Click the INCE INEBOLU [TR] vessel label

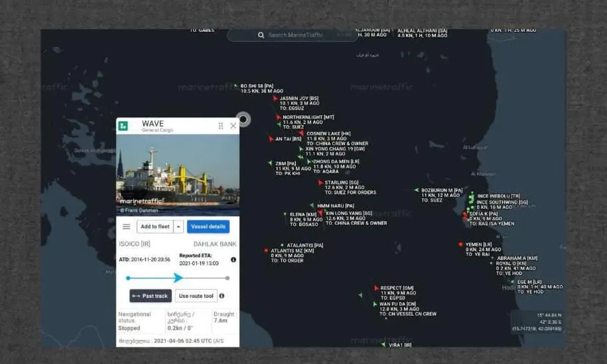[499, 196]
